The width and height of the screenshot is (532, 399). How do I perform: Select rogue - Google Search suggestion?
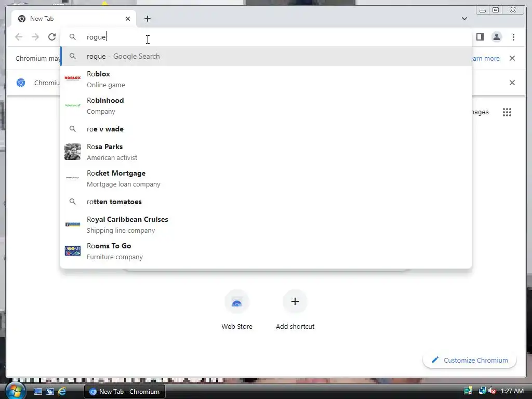tap(266, 56)
